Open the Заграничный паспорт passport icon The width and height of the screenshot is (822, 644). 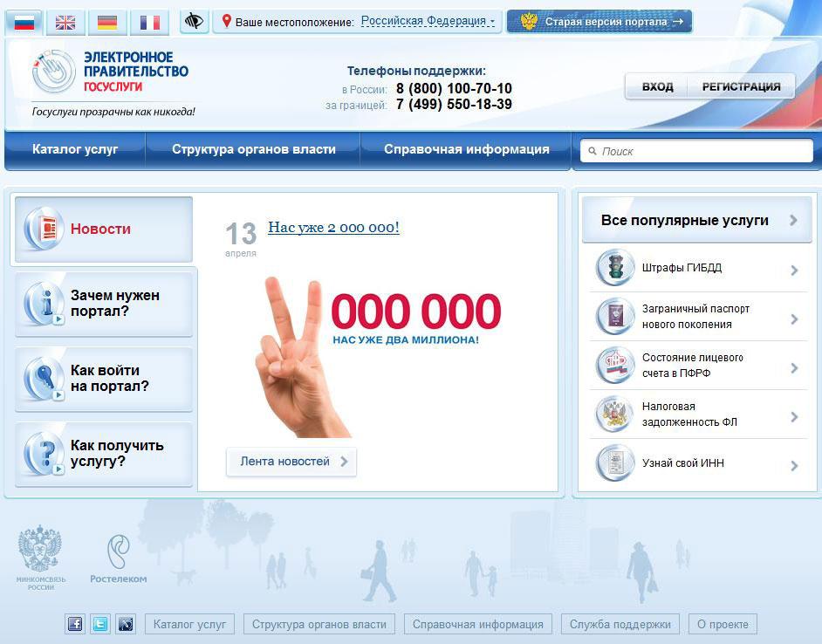(614, 316)
